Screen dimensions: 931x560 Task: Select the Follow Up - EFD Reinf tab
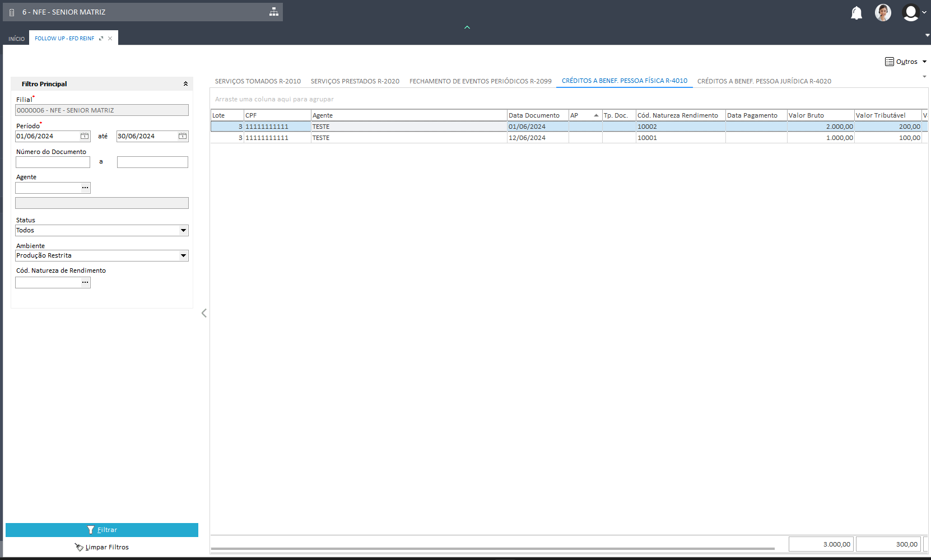(x=64, y=39)
